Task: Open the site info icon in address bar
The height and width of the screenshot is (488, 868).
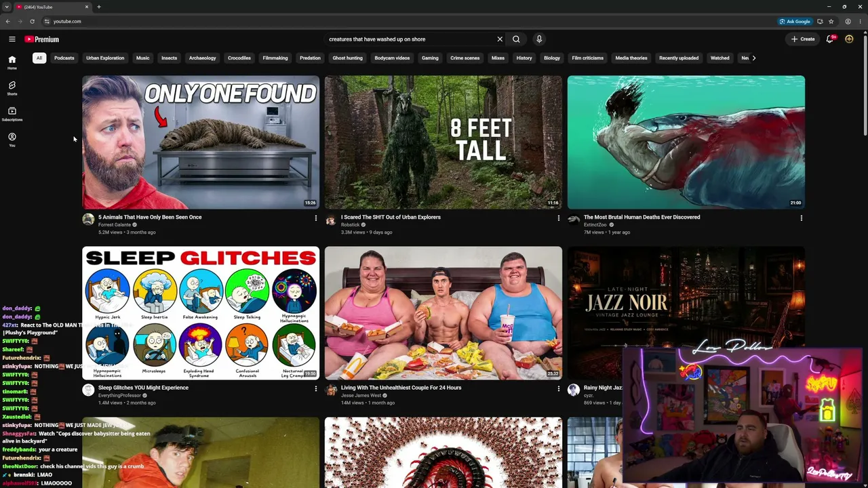Action: (x=46, y=21)
